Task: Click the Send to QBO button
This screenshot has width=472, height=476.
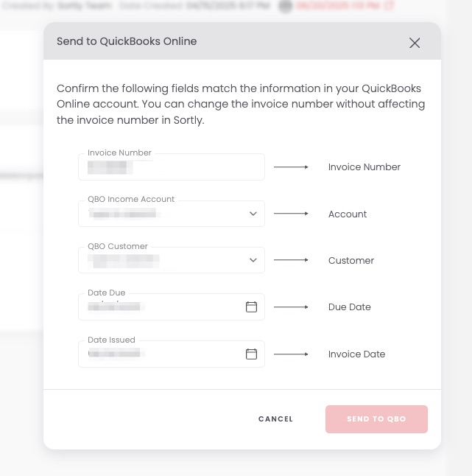Action: click(x=376, y=419)
